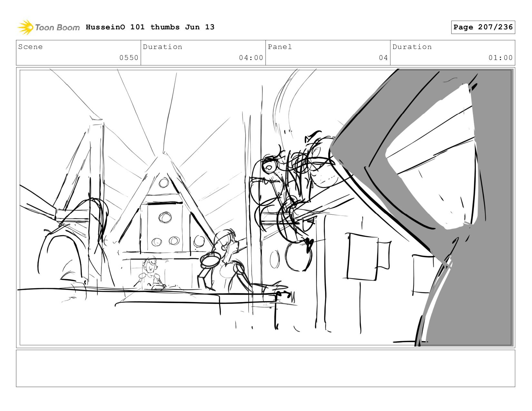Click the 'Panel' header label
The image size is (532, 411).
pos(280,47)
